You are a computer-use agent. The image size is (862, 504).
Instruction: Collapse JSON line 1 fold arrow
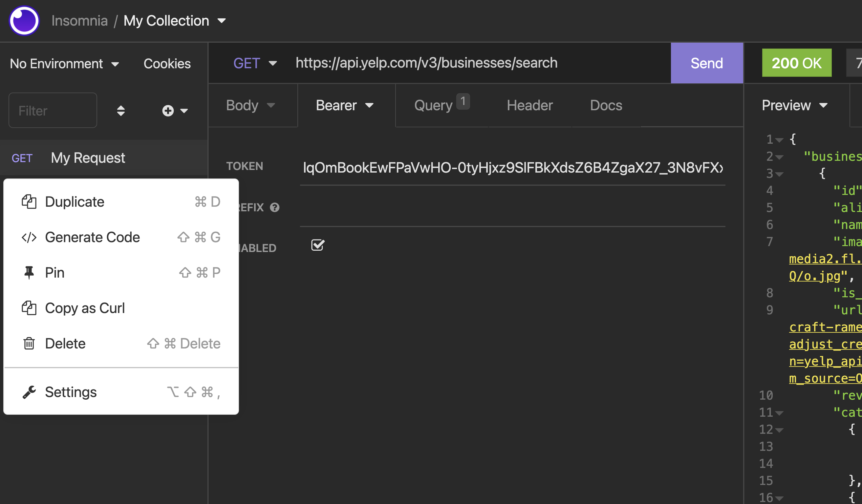779,140
